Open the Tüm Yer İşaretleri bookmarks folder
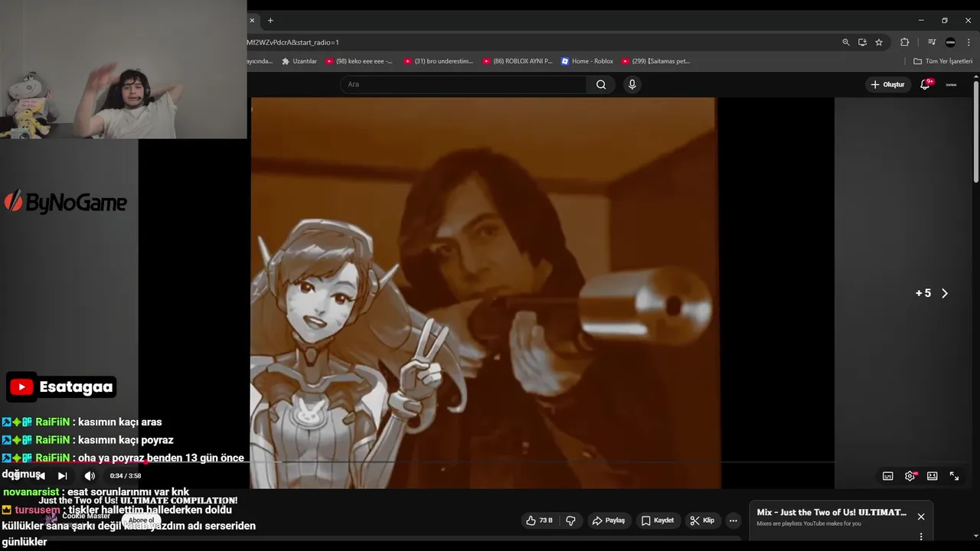The height and width of the screenshot is (551, 980). [x=942, y=61]
